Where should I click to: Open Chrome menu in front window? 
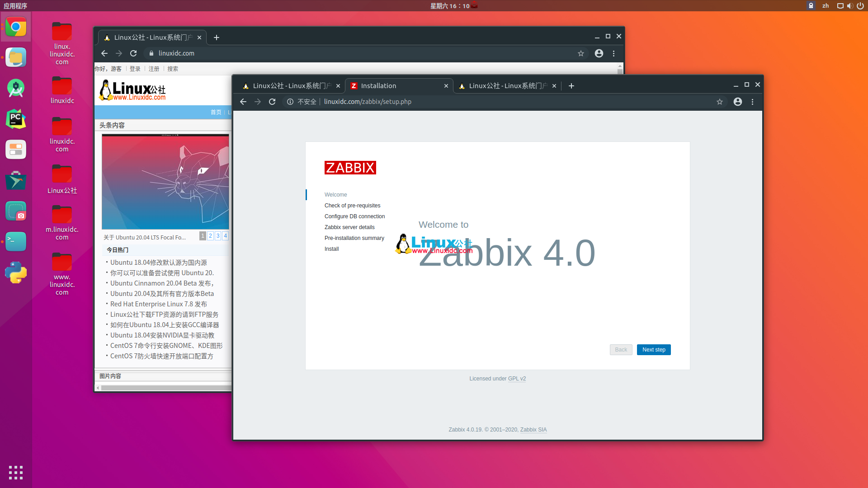(x=753, y=102)
